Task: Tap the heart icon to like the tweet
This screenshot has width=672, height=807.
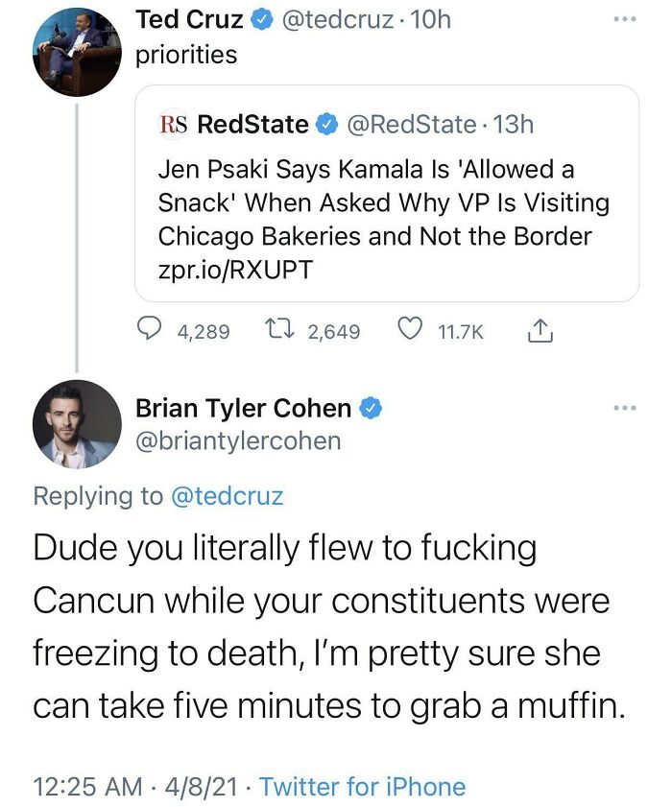Action: tap(409, 330)
